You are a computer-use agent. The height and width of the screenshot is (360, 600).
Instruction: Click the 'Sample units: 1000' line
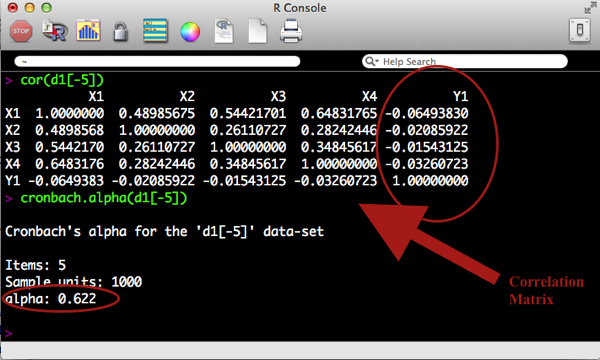pos(73,282)
